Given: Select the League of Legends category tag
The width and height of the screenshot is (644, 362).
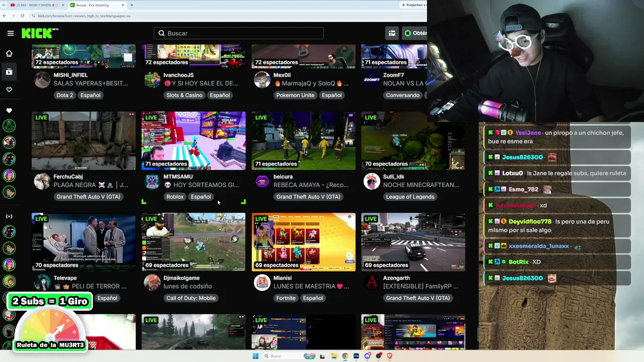Looking at the screenshot, I should click(x=410, y=197).
